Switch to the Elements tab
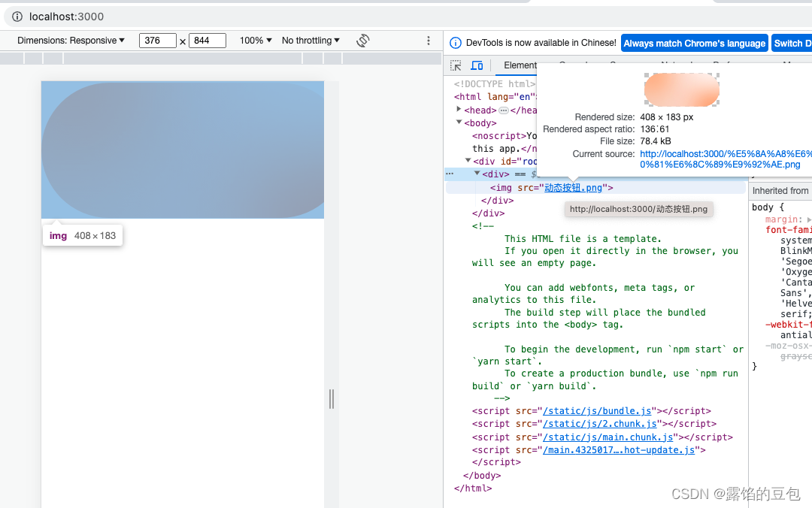The height and width of the screenshot is (508, 812). (520, 65)
